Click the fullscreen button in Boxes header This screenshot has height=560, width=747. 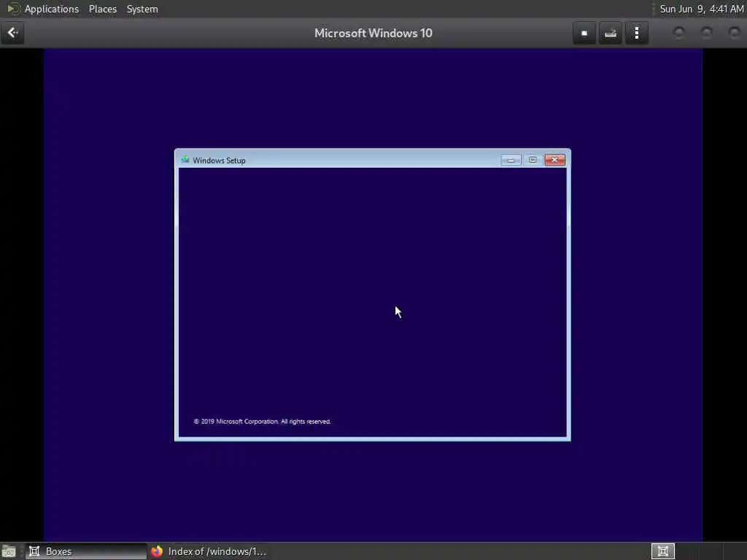tap(584, 33)
